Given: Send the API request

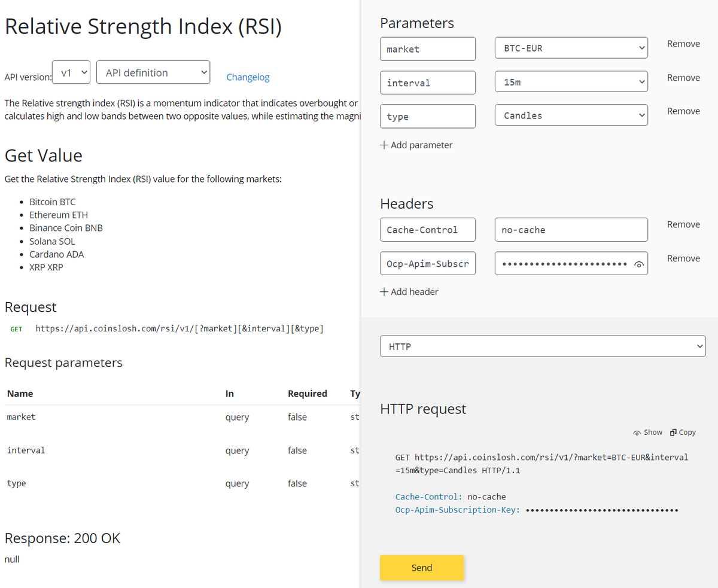Looking at the screenshot, I should point(422,568).
